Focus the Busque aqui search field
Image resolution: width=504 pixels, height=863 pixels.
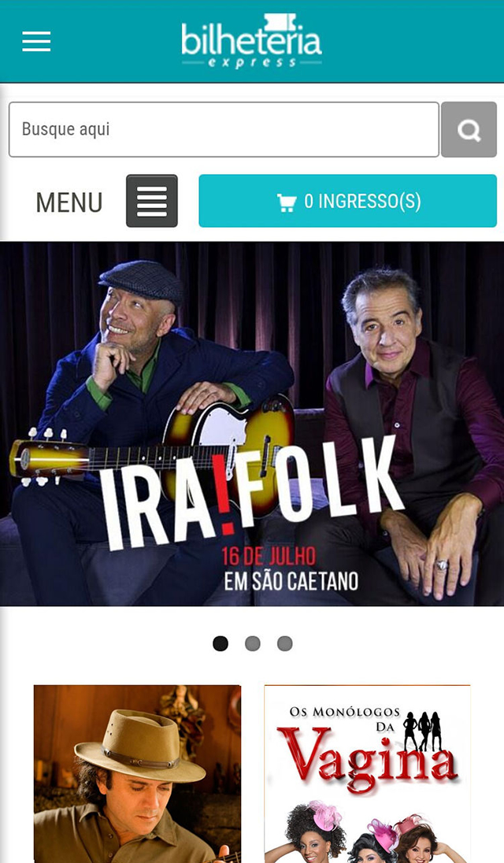pos(224,129)
